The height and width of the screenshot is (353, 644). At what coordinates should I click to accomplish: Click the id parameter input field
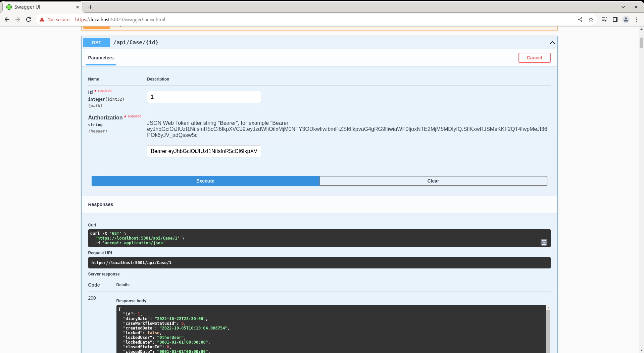click(x=204, y=97)
